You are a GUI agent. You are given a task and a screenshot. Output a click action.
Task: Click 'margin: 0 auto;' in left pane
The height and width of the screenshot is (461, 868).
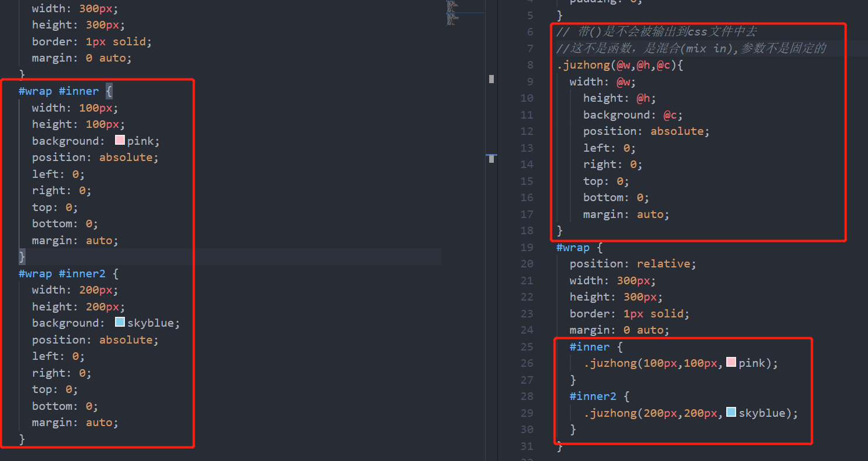pyautogui.click(x=82, y=58)
